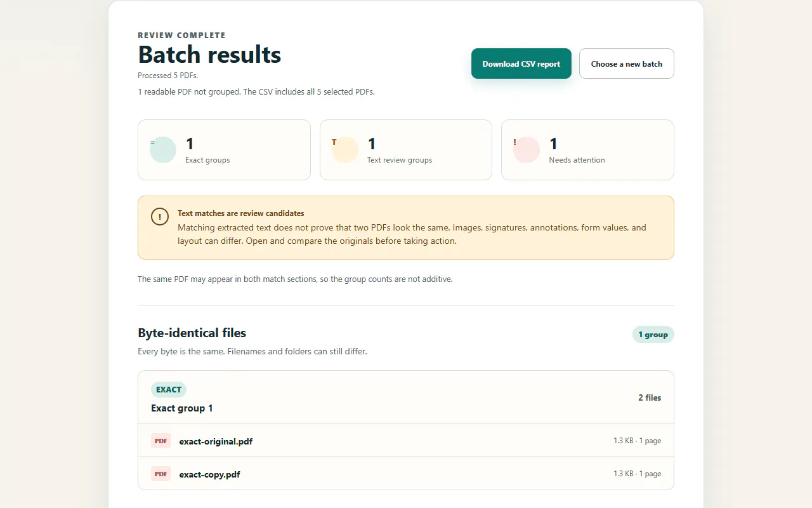Click the warning icon in the review candidates notice

pyautogui.click(x=160, y=217)
